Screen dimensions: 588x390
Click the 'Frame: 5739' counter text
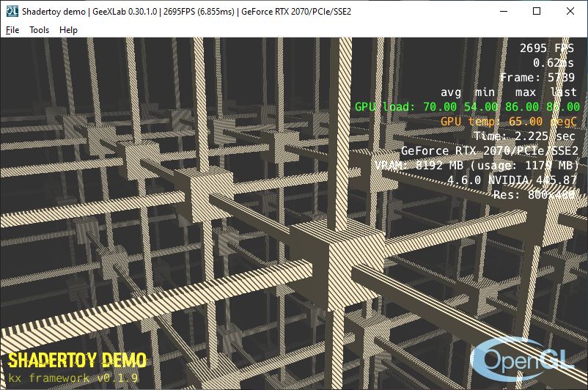537,78
